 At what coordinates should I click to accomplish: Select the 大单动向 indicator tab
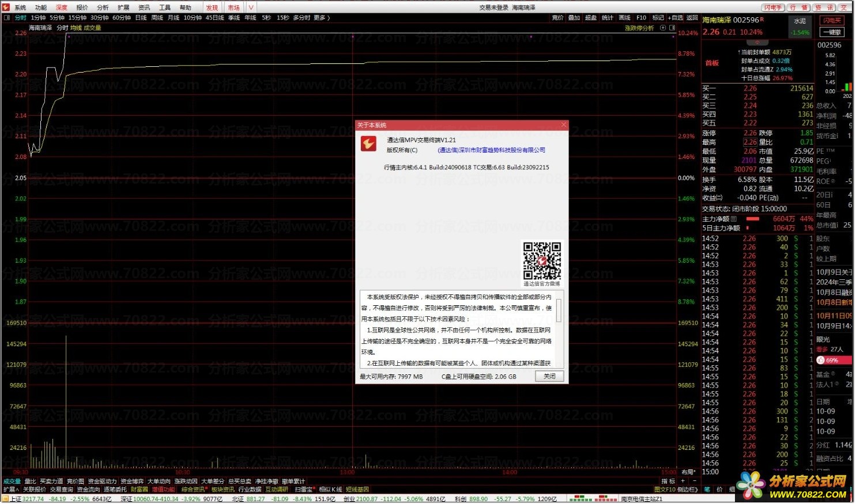point(159,481)
